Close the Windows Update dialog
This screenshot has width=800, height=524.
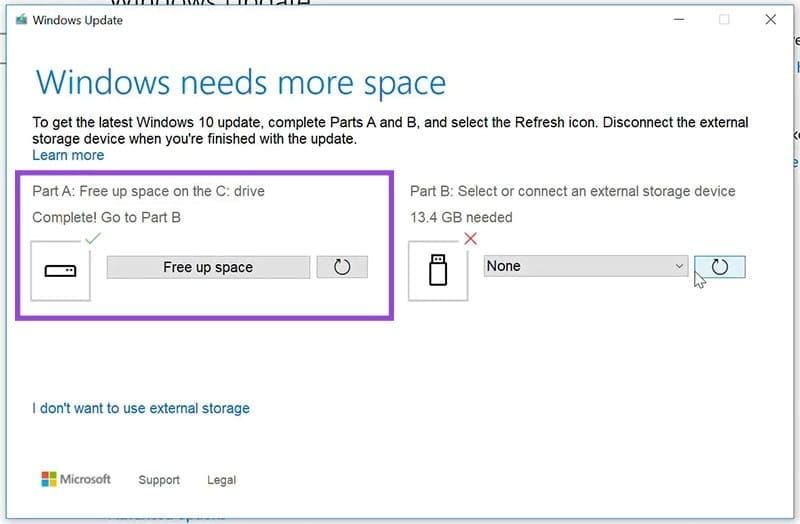pos(770,20)
